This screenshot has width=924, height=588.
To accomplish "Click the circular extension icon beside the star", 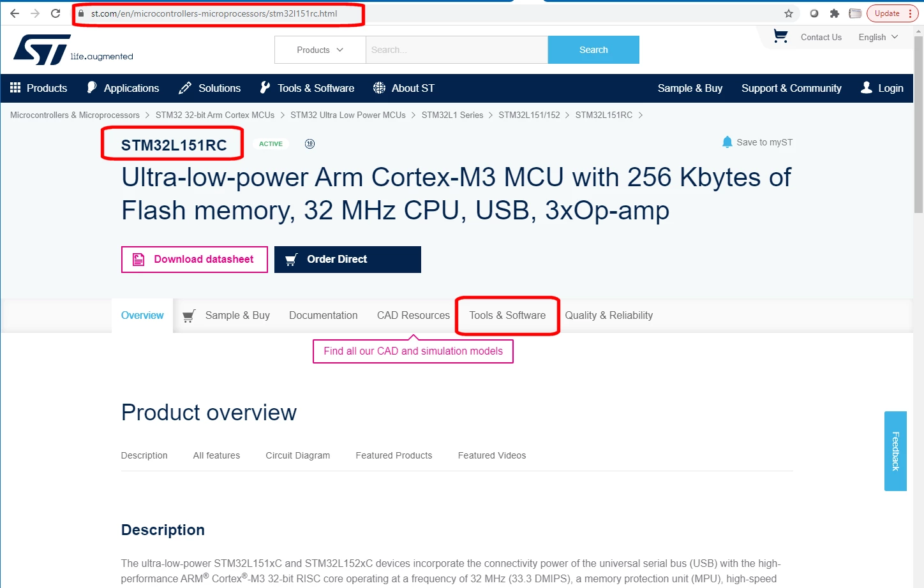I will coord(814,13).
